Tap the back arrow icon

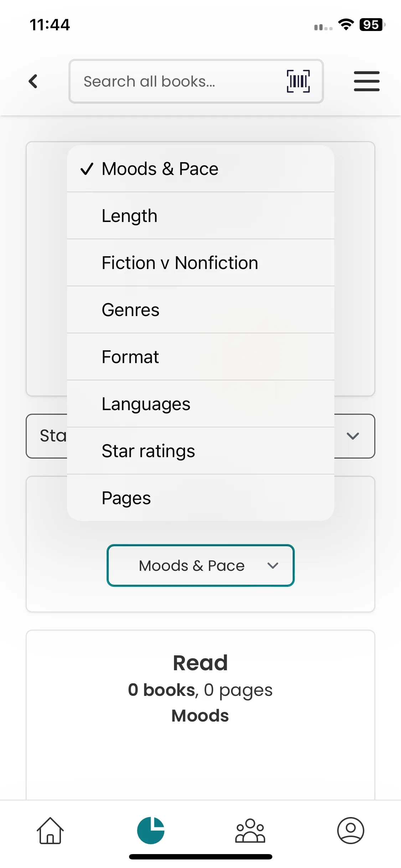click(33, 81)
